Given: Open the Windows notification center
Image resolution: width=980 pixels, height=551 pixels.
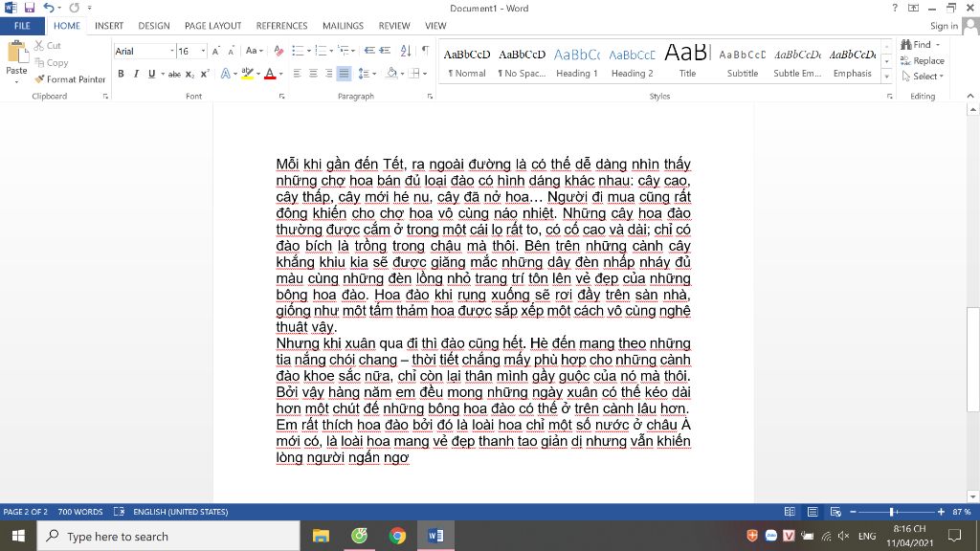Looking at the screenshot, I should (954, 536).
